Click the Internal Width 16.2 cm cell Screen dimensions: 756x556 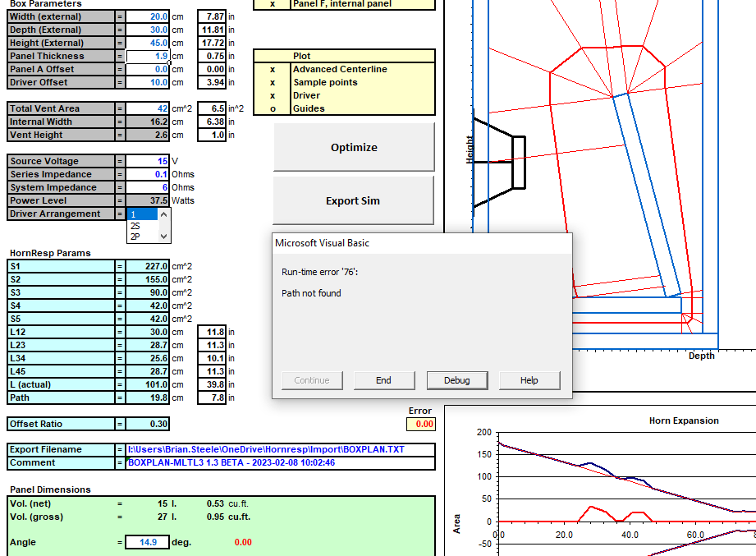point(148,122)
